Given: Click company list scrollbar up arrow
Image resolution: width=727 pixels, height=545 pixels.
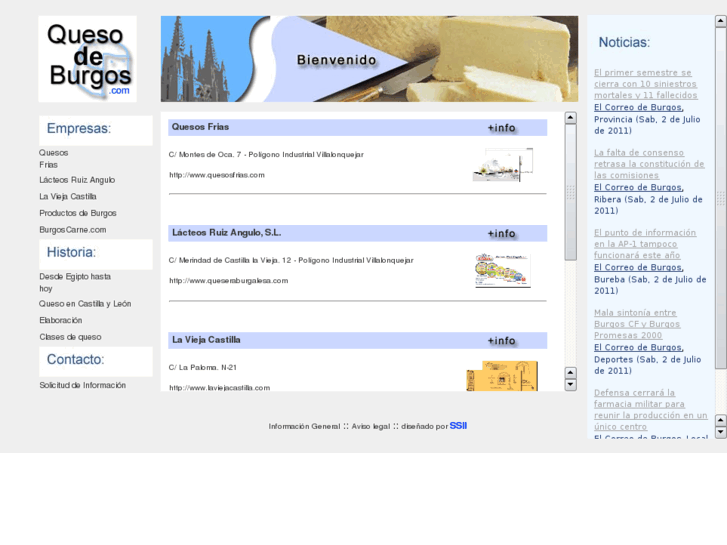Looking at the screenshot, I should tap(571, 118).
